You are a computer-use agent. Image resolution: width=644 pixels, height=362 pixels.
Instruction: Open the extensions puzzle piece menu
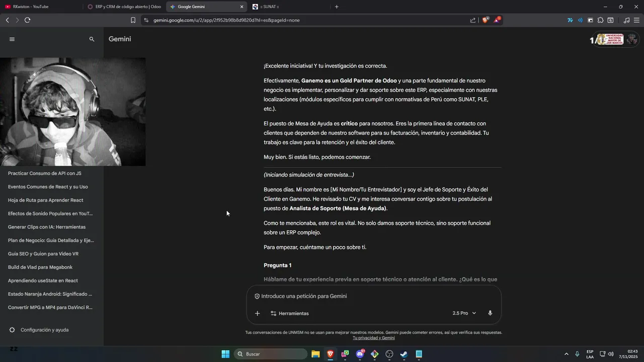[x=600, y=20]
